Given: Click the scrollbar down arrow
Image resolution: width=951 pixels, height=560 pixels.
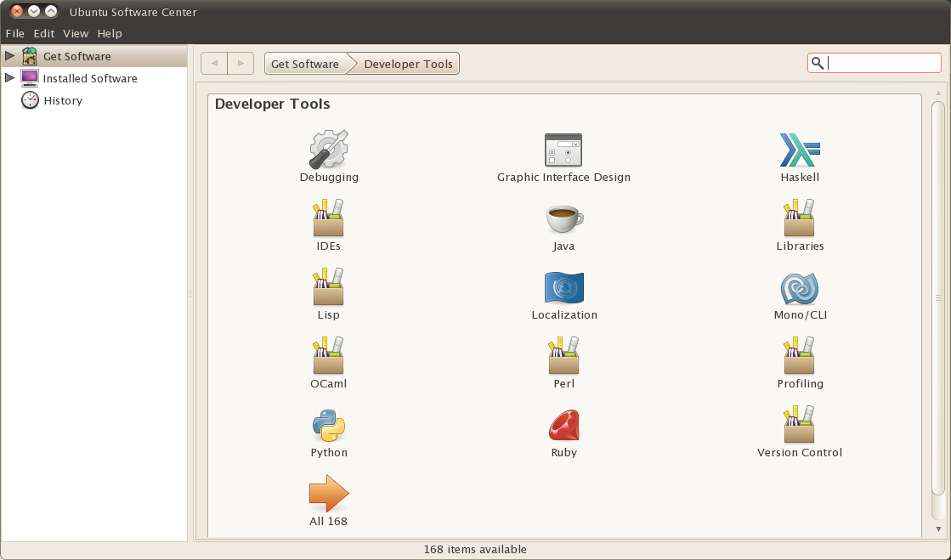Looking at the screenshot, I should click(x=938, y=529).
